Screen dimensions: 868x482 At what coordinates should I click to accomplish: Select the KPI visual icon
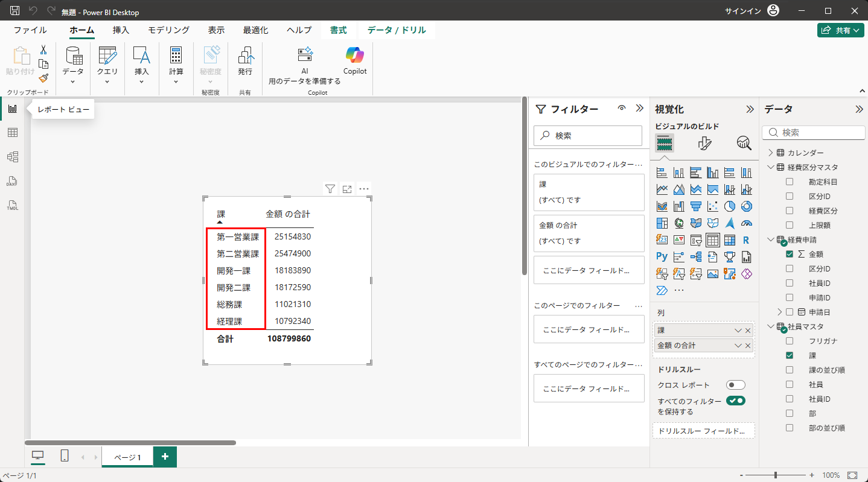click(x=678, y=240)
